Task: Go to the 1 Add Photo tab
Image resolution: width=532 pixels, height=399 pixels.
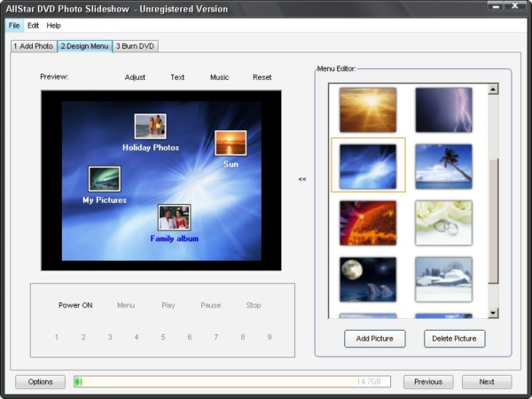Action: tap(33, 46)
